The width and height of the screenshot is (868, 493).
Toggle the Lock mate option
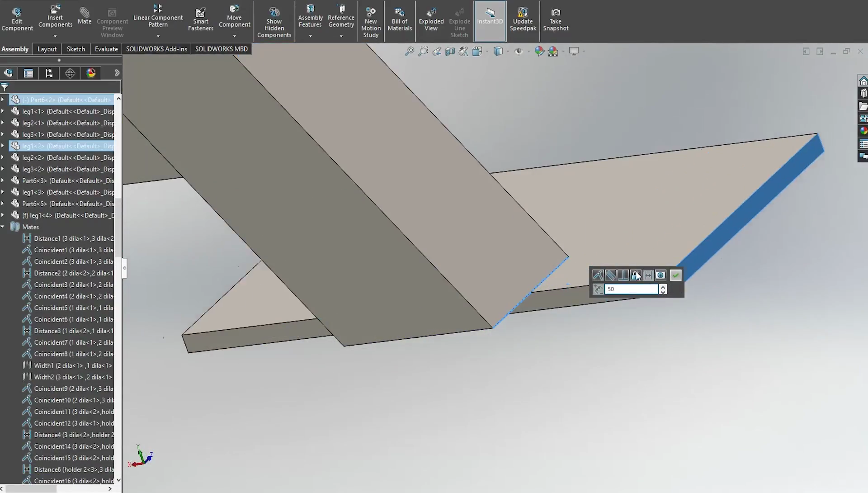pyautogui.click(x=635, y=275)
